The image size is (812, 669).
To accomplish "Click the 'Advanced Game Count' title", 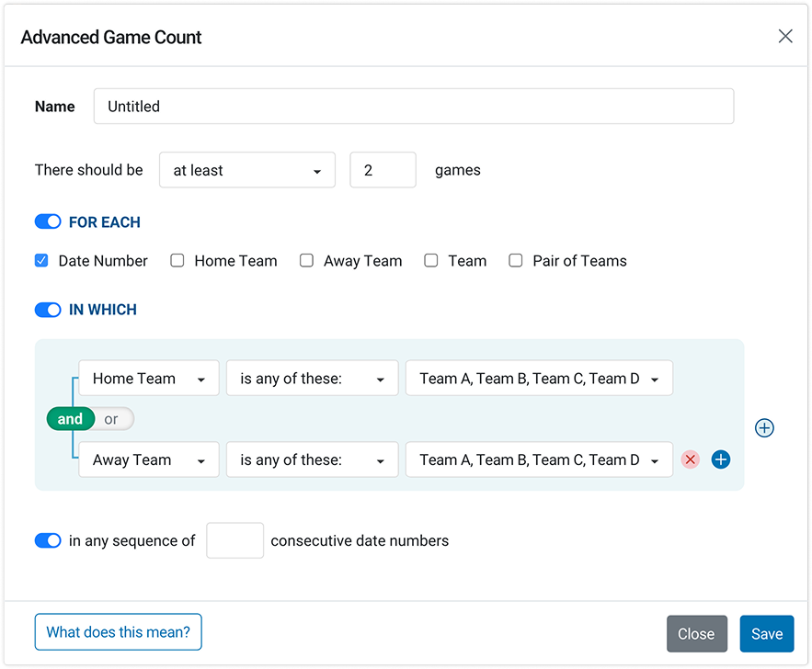I will (111, 38).
